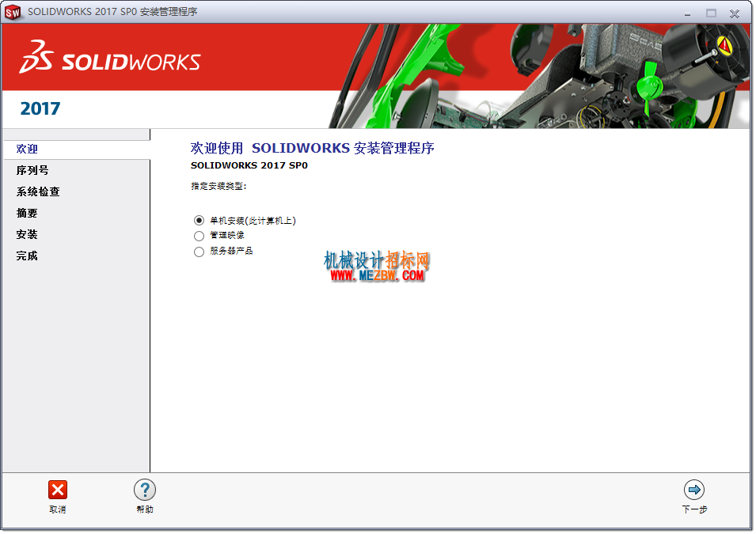Click the 指定安装类型: label
The height and width of the screenshot is (534, 756).
point(219,186)
